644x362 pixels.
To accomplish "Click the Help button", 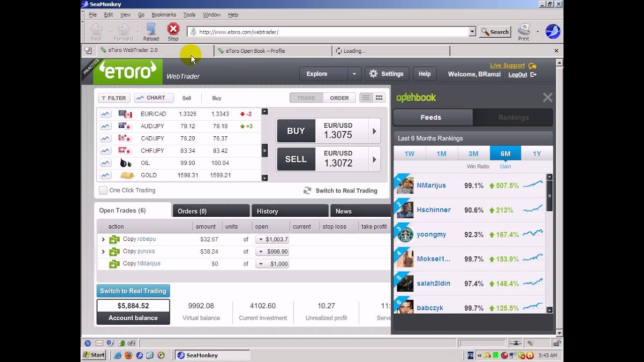I will click(425, 74).
